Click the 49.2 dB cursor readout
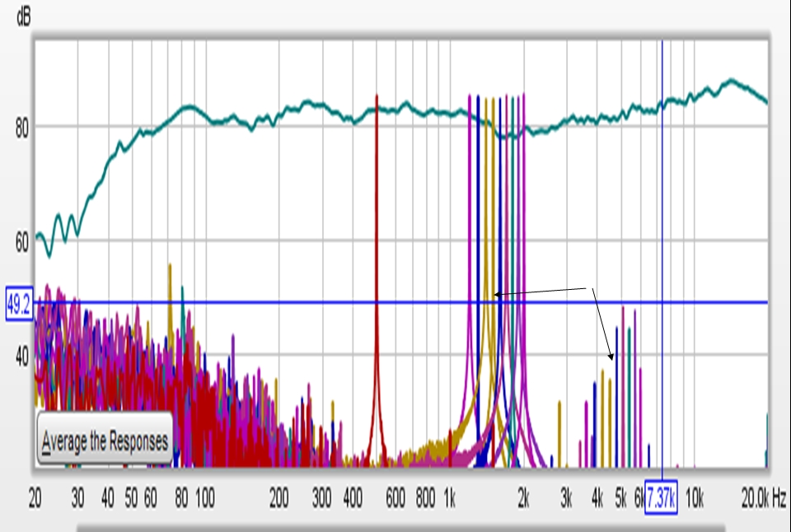 point(19,304)
